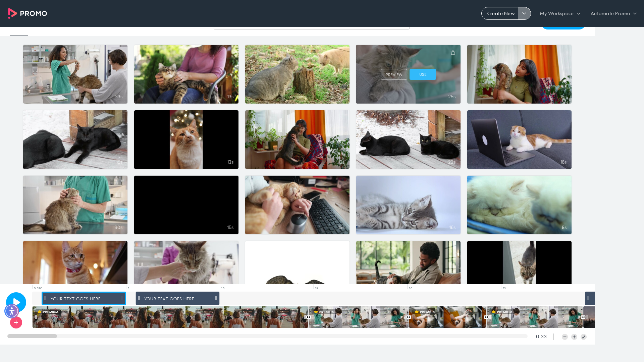The width and height of the screenshot is (644, 362).
Task: Click the 20 second mark on ruler
Action: (x=411, y=288)
